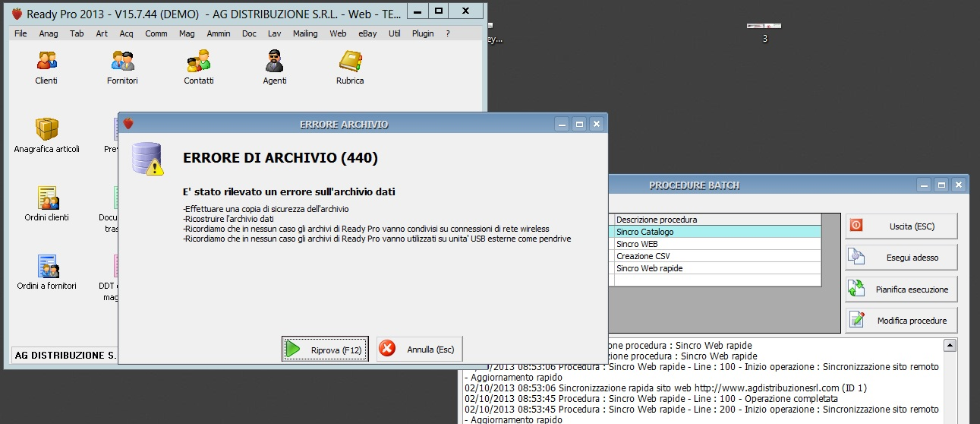Click the AG DISTRIBUZIONE status bar text

pos(65,356)
